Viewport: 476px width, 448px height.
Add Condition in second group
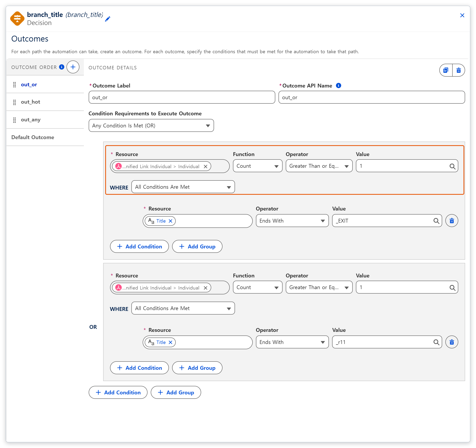(139, 368)
